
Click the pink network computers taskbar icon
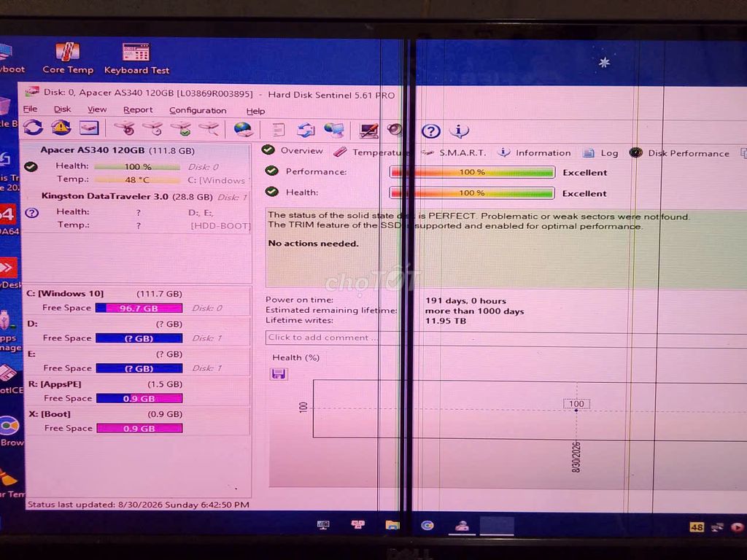point(357,525)
